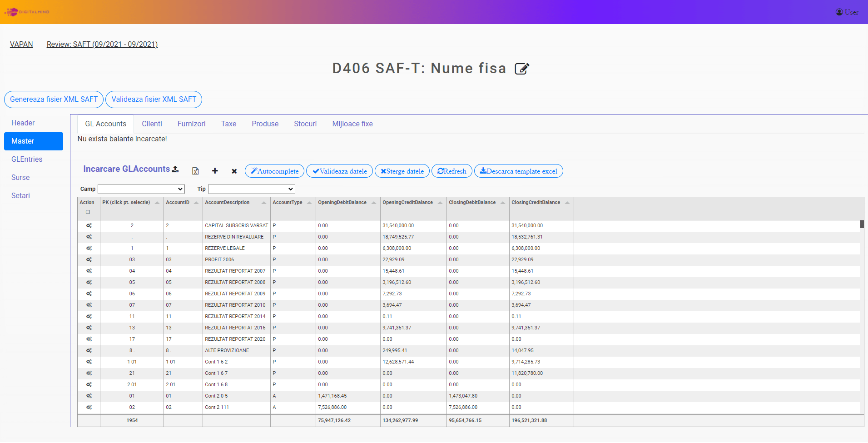Open the Tip dropdown
Viewport: 868px width, 443px height.
click(251, 189)
